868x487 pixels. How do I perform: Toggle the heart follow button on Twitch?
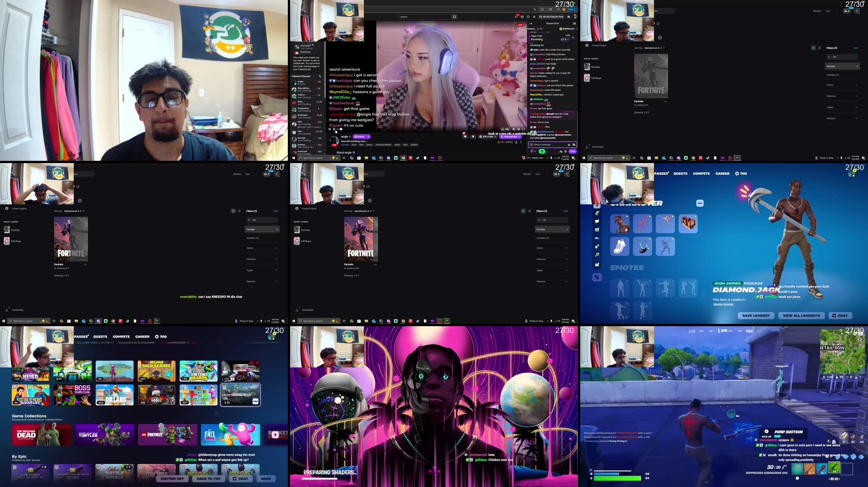tap(465, 136)
